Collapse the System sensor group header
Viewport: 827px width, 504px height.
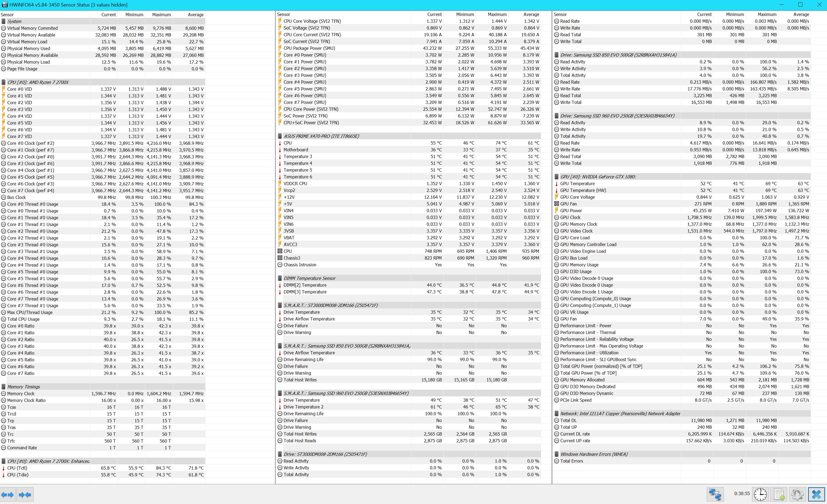(x=14, y=21)
